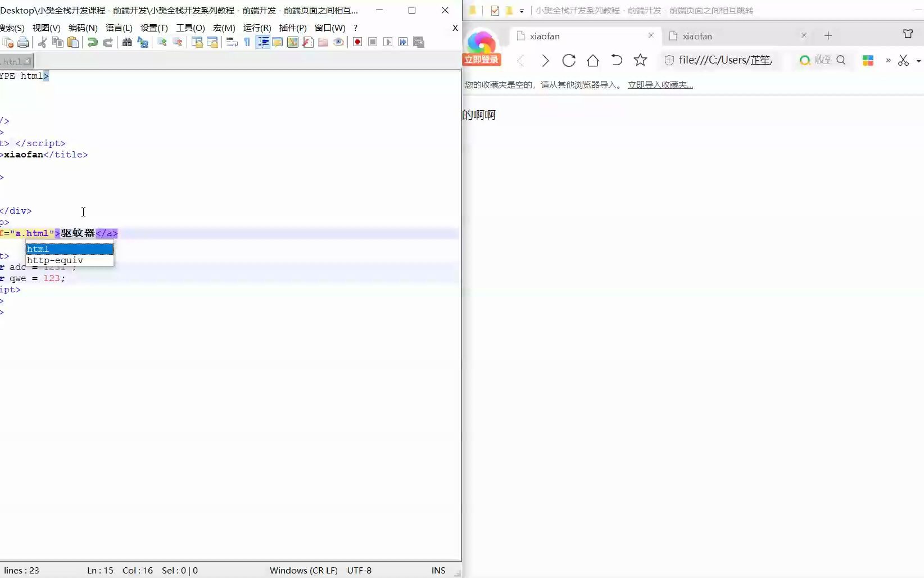Click 'Windows (CR LF)' in status bar
Viewport: 924px width, 578px height.
304,570
